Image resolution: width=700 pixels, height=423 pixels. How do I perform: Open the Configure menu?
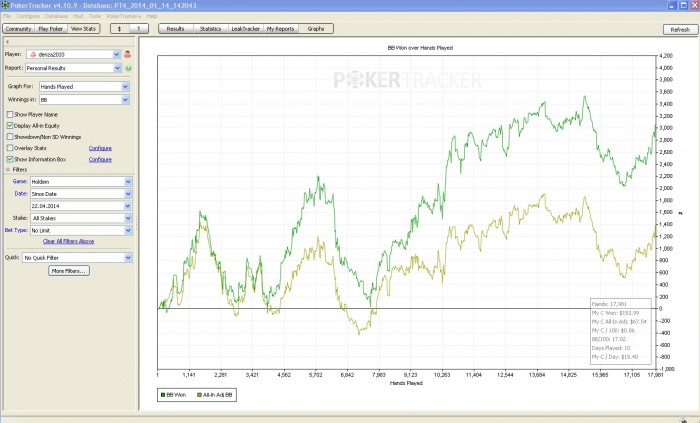28,16
